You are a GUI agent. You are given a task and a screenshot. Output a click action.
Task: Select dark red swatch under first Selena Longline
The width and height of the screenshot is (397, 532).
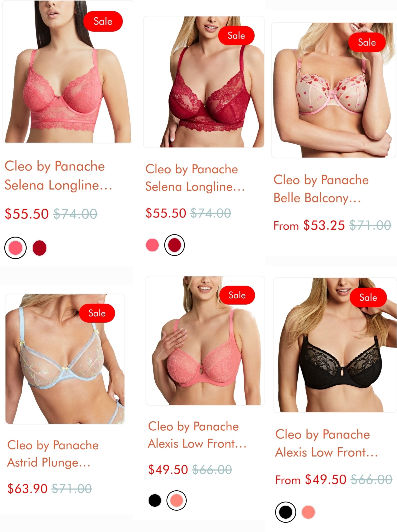tap(39, 248)
